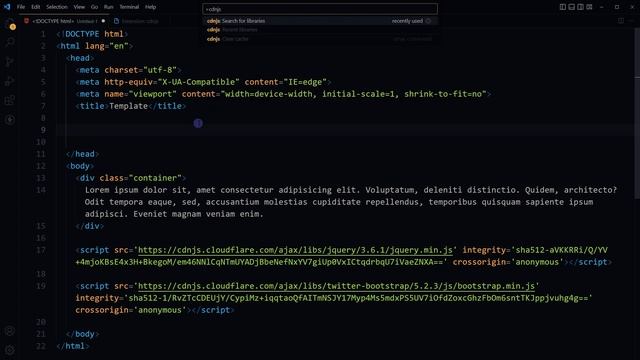Image resolution: width=640 pixels, height=360 pixels.
Task: Select 'cdnjs: Search for libraries' command
Action: click(320, 21)
